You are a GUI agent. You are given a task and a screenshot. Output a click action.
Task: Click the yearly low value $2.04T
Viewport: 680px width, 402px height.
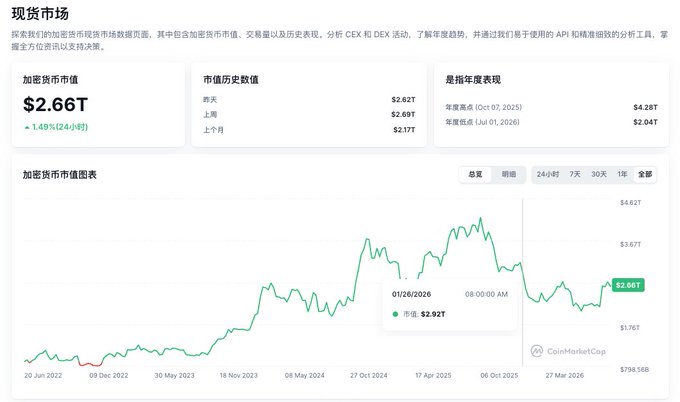point(645,122)
